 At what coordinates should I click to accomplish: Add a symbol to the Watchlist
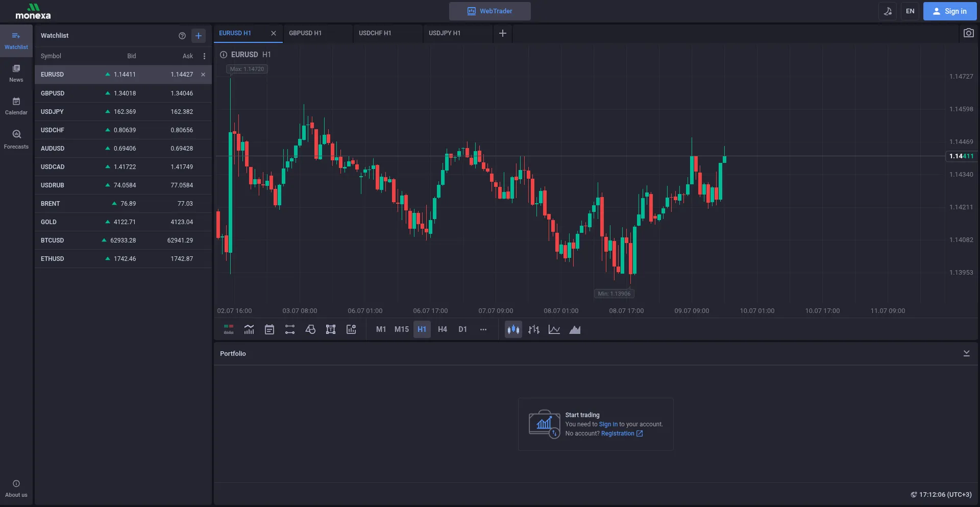point(199,36)
